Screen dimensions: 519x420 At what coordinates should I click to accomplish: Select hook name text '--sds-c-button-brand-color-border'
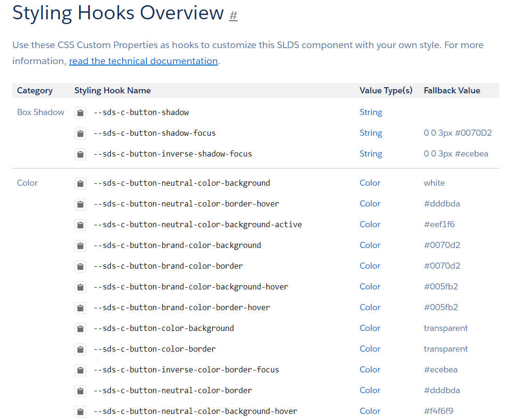(x=168, y=266)
